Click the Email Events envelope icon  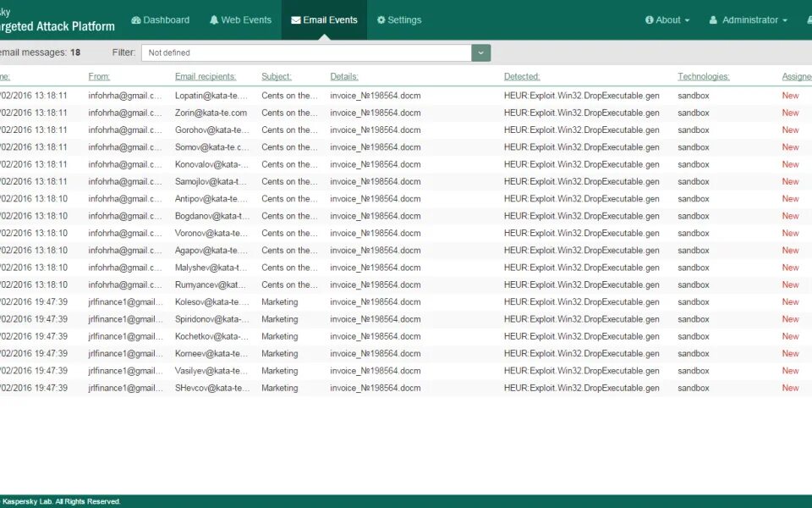[296, 20]
